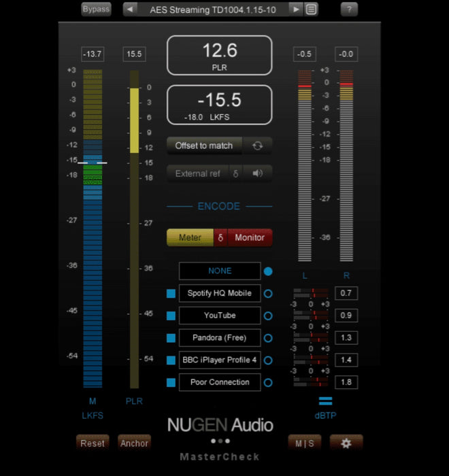This screenshot has height=476, width=449.
Task: Switch to Meter mode
Action: (190, 237)
